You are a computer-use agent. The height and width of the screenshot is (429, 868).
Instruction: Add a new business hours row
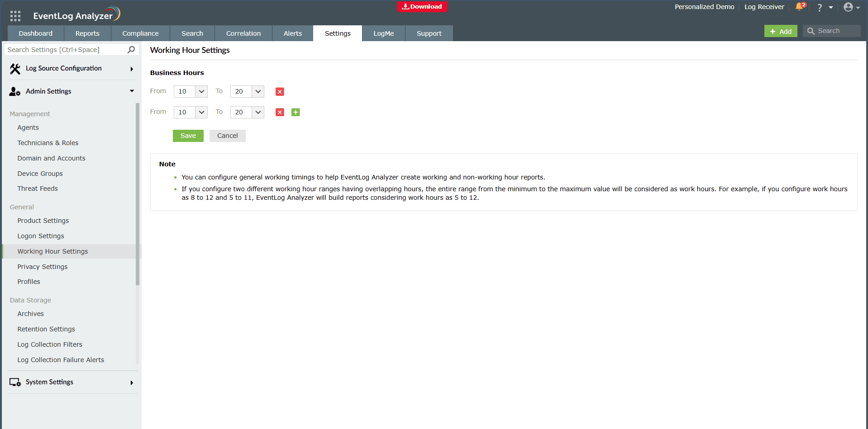(296, 113)
